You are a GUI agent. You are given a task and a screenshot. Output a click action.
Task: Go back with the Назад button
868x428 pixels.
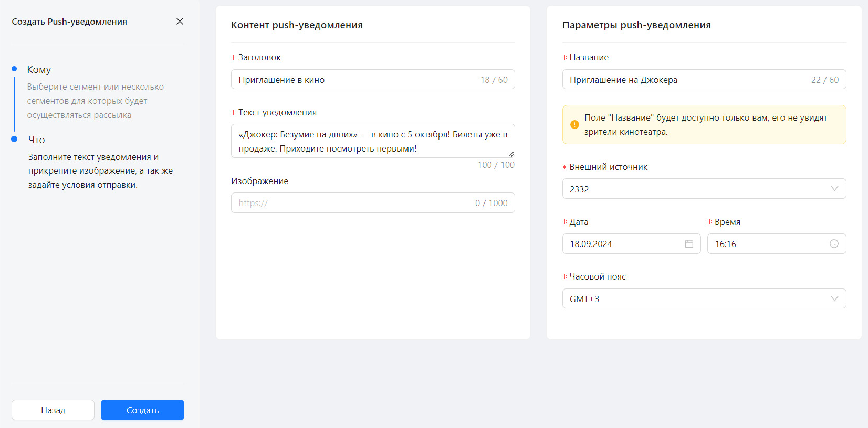[x=53, y=410]
